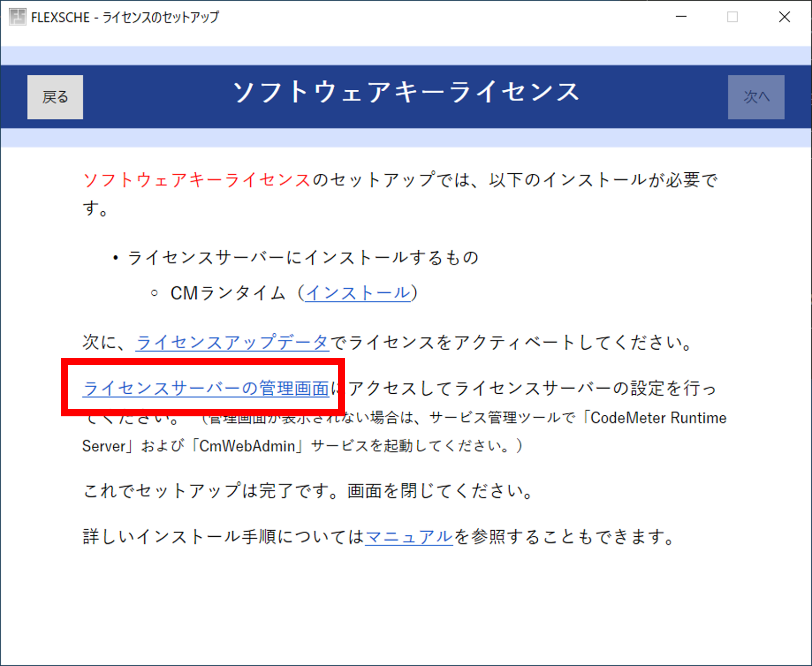The image size is (812, 666).
Task: Click the window title FLEXSCHE - ライセンスのセットアップ
Action: click(125, 17)
